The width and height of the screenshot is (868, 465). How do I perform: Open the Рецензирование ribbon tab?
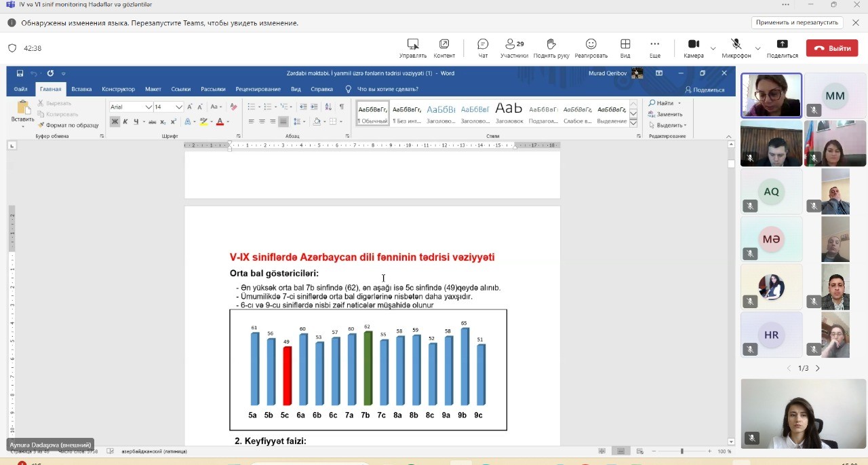click(258, 89)
